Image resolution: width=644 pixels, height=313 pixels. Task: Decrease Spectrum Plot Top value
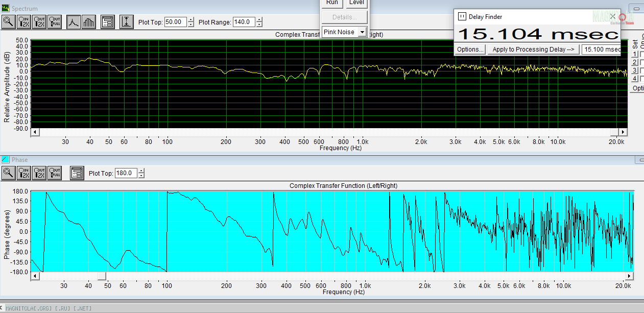[x=191, y=25]
